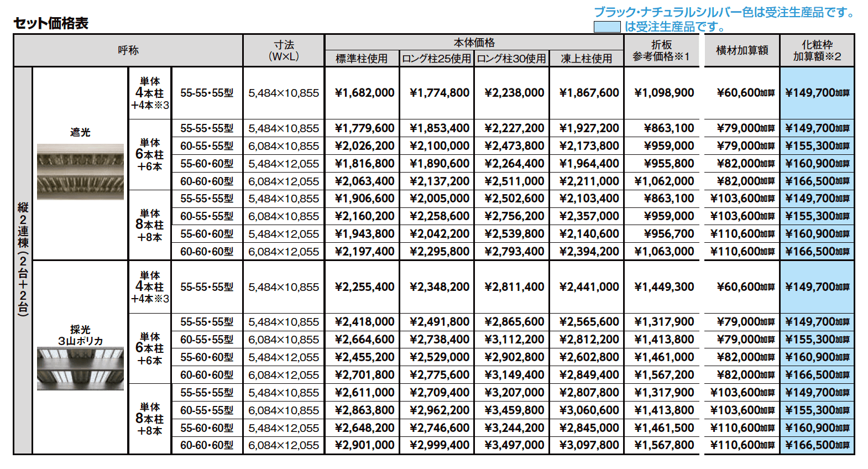Image resolution: width=868 pixels, height=469 pixels.
Task: Click the price ¥2,901,000
Action: coord(365,445)
